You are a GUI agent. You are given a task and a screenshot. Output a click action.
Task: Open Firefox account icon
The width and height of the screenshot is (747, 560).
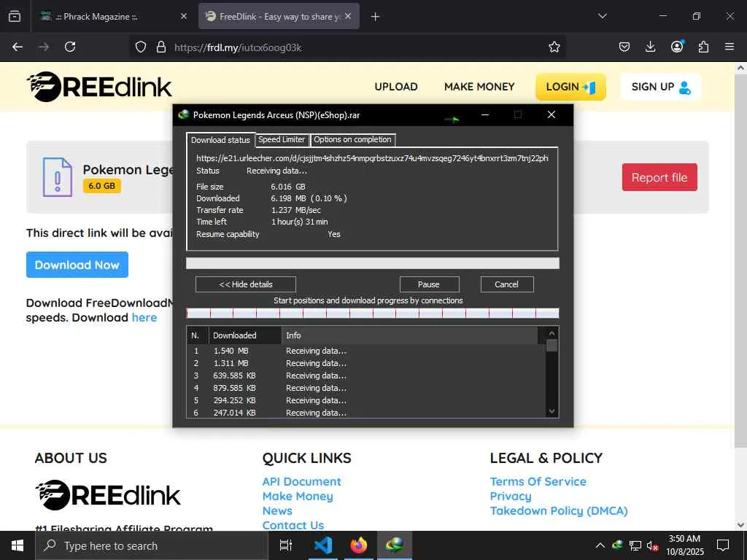click(677, 46)
